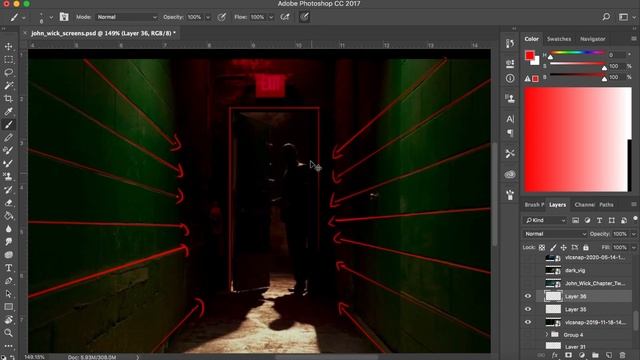The width and height of the screenshot is (640, 360).
Task: Add a layer style with fx icon
Action: coord(555,356)
